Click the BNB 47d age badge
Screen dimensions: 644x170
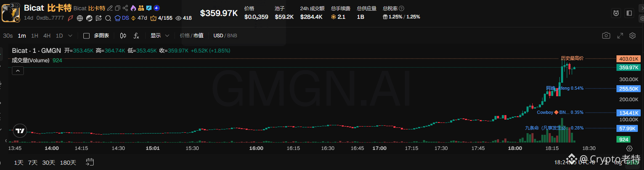click(139, 18)
